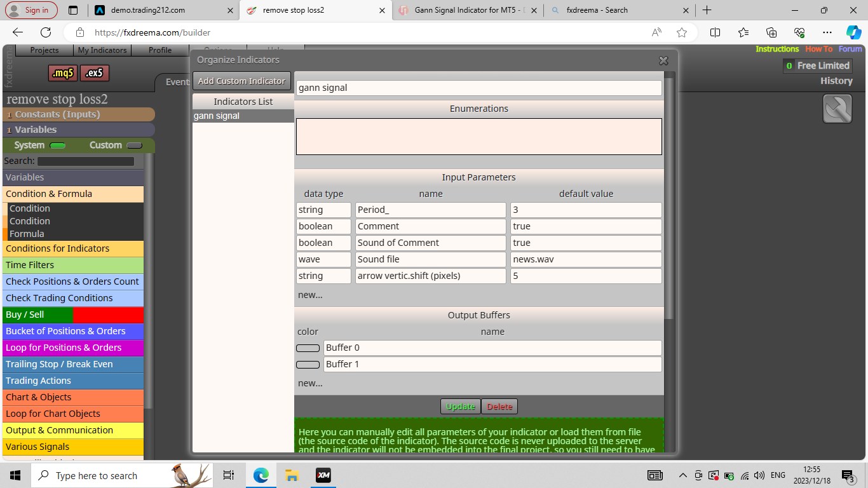Open the wrench settings tool icon
This screenshot has height=488, width=868.
(x=837, y=109)
